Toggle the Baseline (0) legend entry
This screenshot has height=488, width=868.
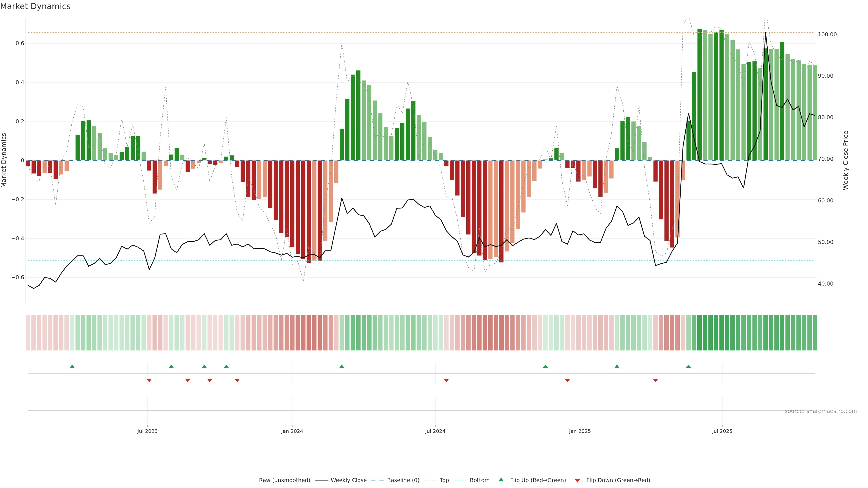point(403,480)
